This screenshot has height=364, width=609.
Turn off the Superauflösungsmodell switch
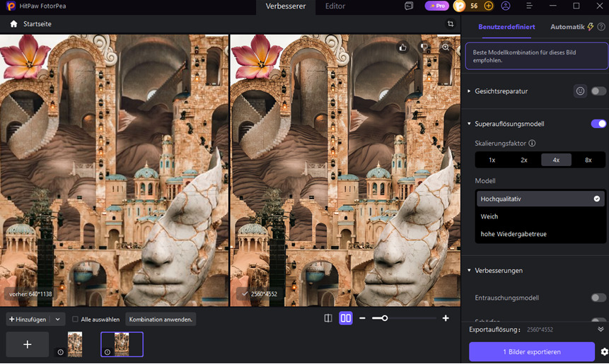[598, 124]
